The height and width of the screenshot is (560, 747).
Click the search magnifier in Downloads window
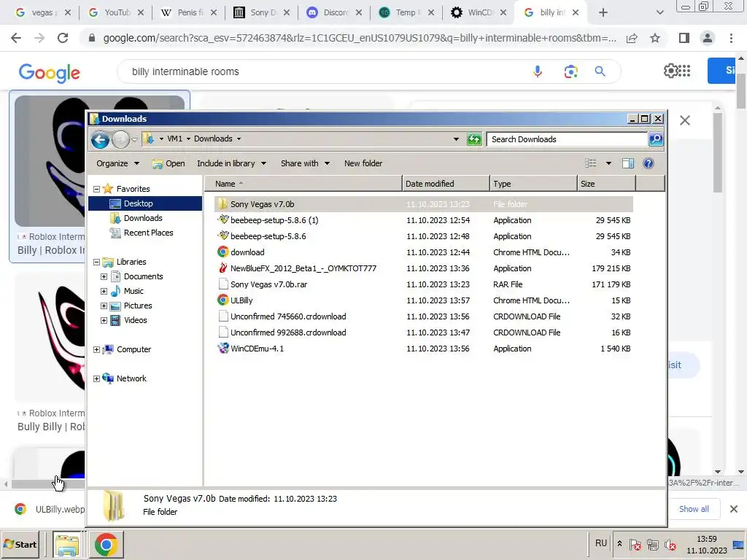656,139
